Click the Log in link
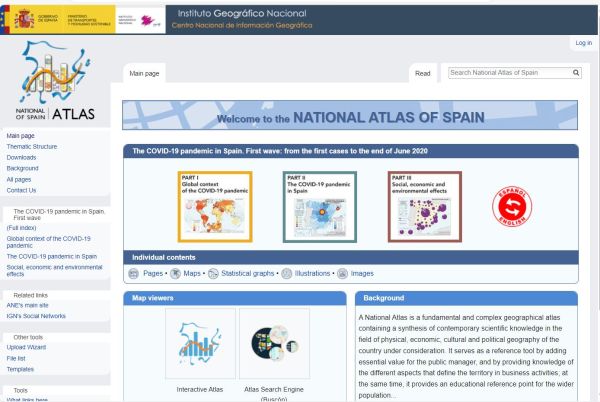600x402 pixels. click(584, 43)
